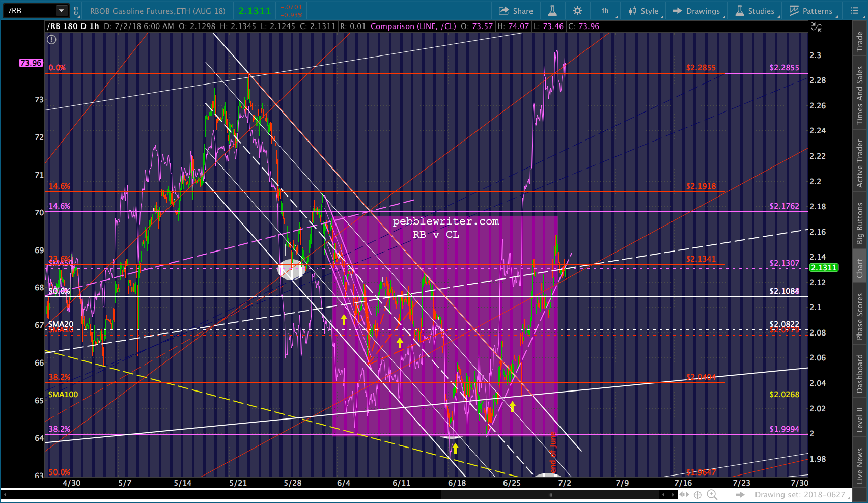Open the list menu icon at top right
868x503 pixels.
[855, 11]
